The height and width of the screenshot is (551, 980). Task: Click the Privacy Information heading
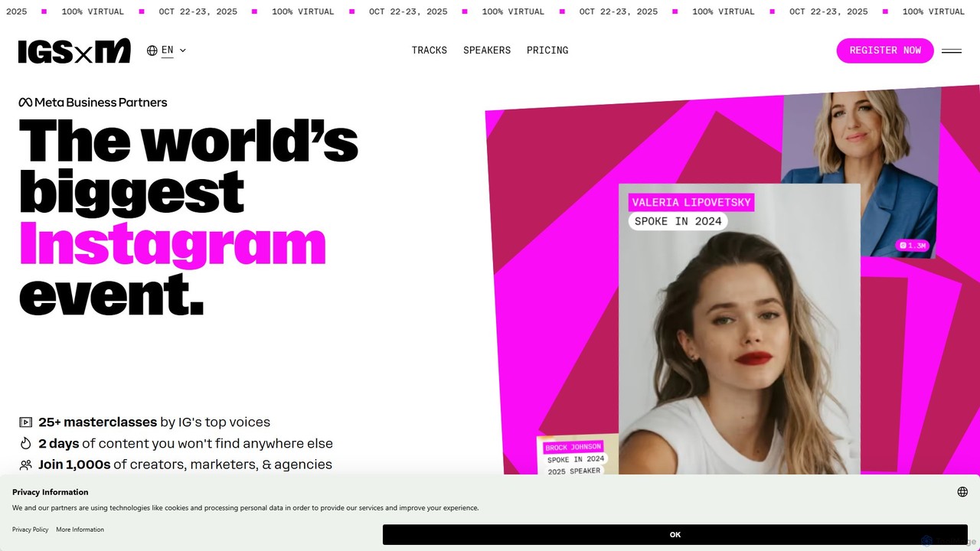click(51, 492)
